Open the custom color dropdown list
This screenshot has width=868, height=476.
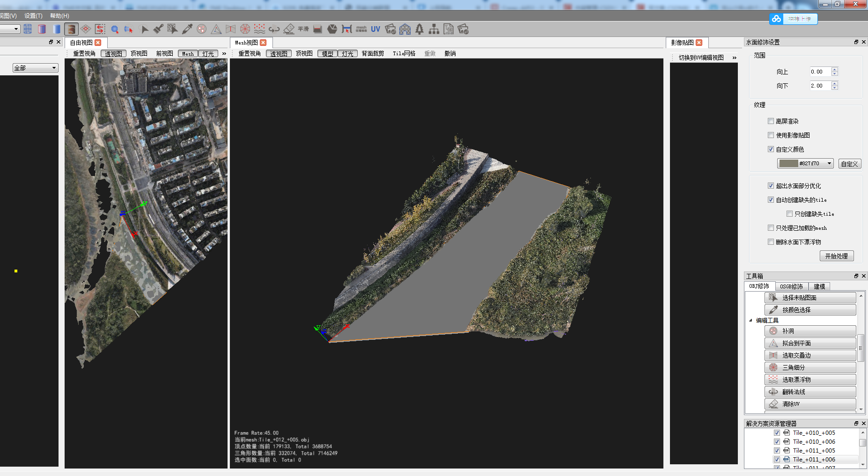tap(829, 163)
